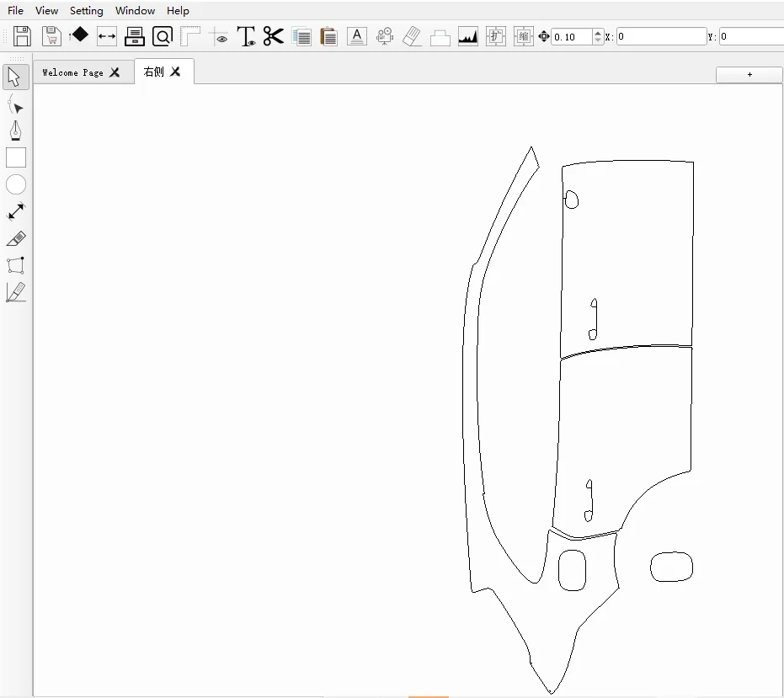Pick the circle shape tool

pyautogui.click(x=16, y=184)
